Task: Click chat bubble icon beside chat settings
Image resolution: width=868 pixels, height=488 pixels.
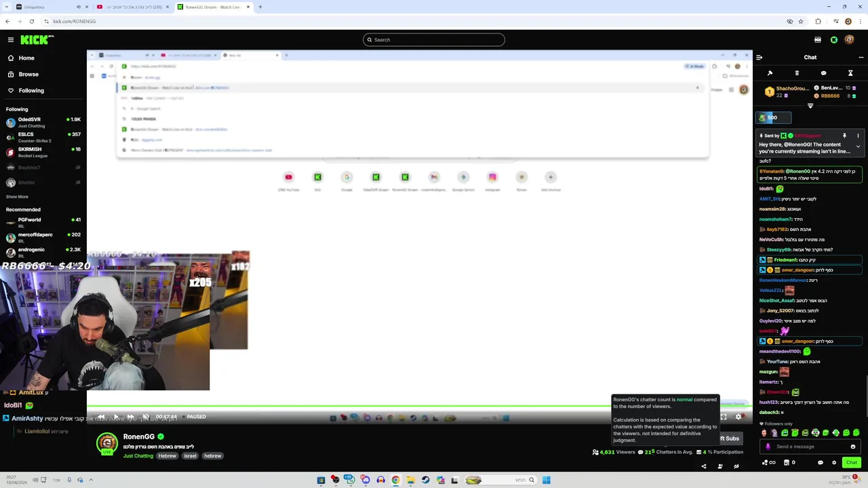Action: tap(820, 463)
